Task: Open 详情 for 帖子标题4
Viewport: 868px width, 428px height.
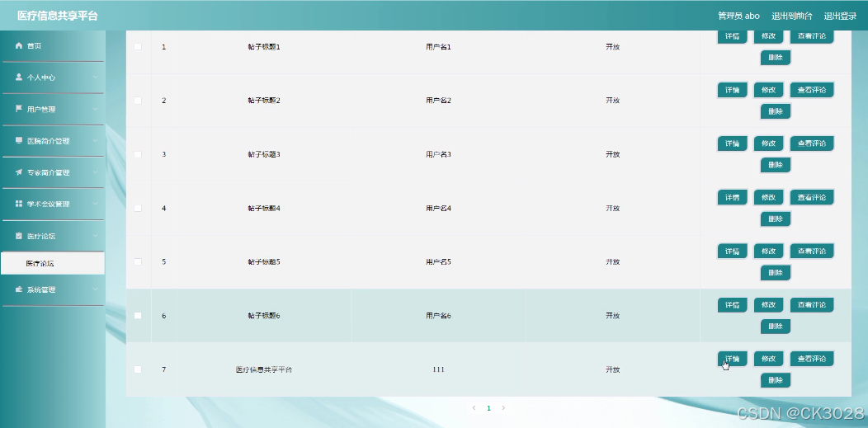Action: pyautogui.click(x=733, y=197)
